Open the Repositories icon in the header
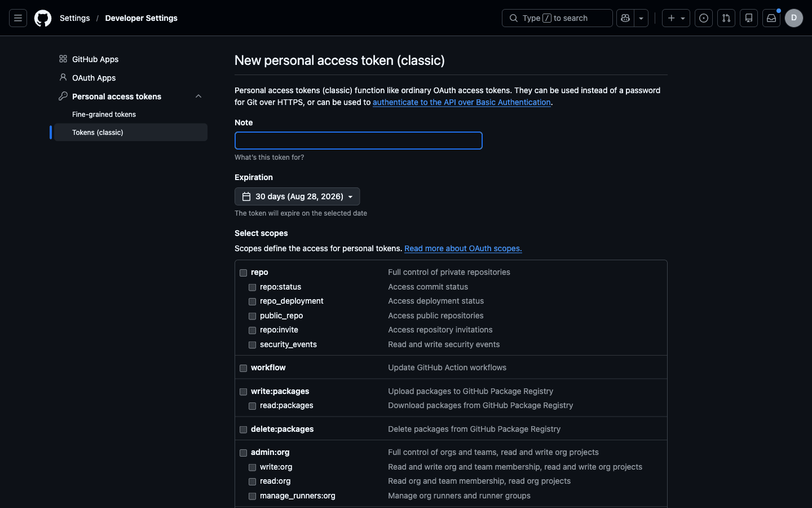 [x=749, y=18]
